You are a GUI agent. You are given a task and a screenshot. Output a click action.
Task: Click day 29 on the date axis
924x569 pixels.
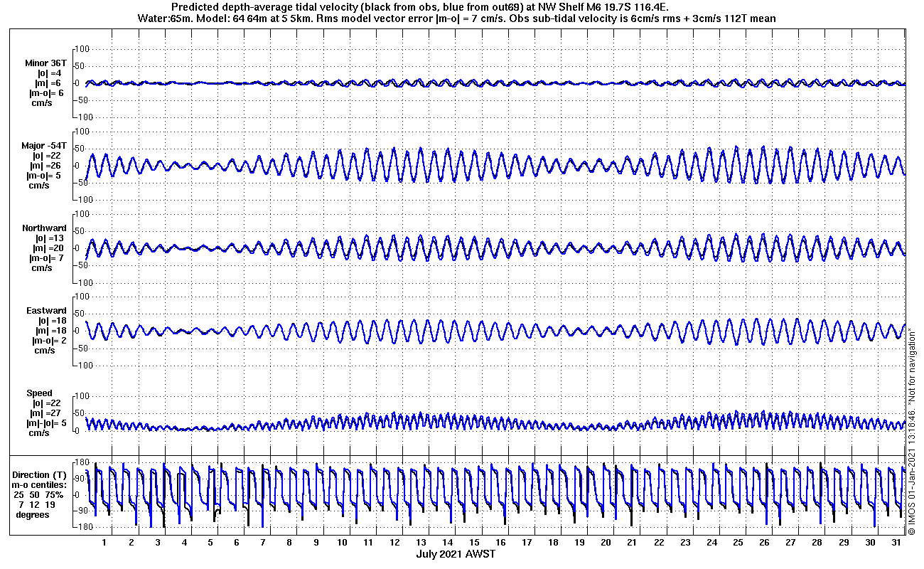click(843, 543)
